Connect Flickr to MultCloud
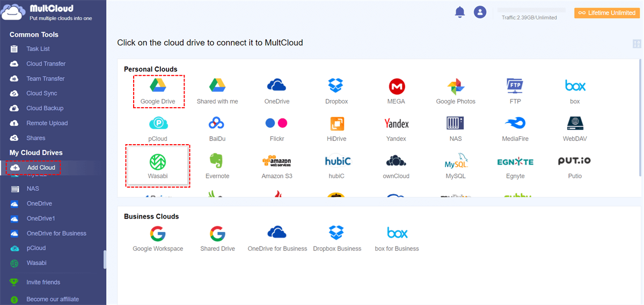Screen dimensions: 644x305 [277, 129]
